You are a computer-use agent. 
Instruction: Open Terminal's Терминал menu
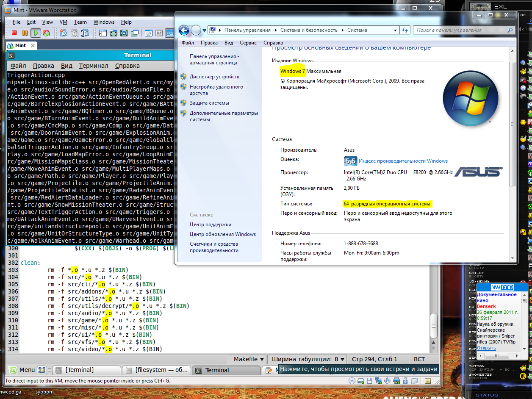93,66
